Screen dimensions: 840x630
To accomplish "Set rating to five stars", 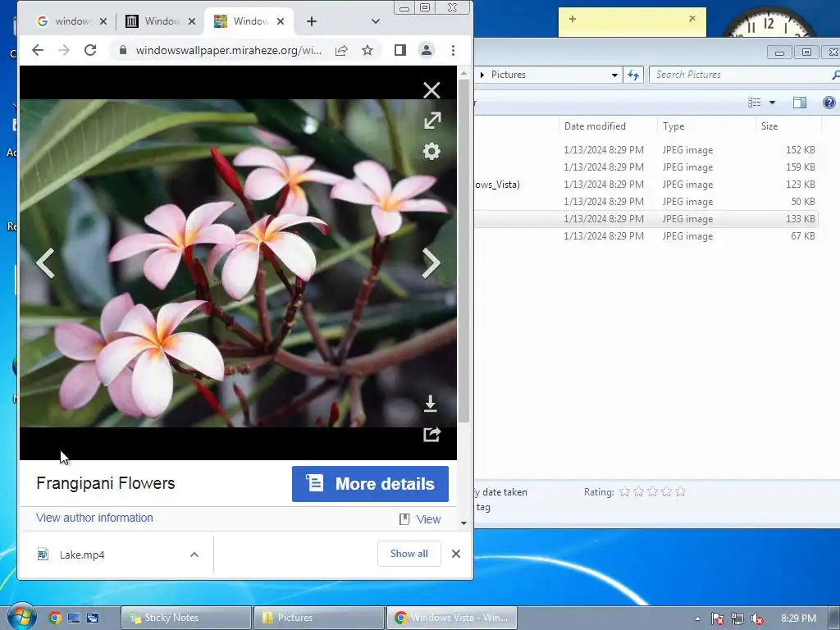I will (x=680, y=492).
